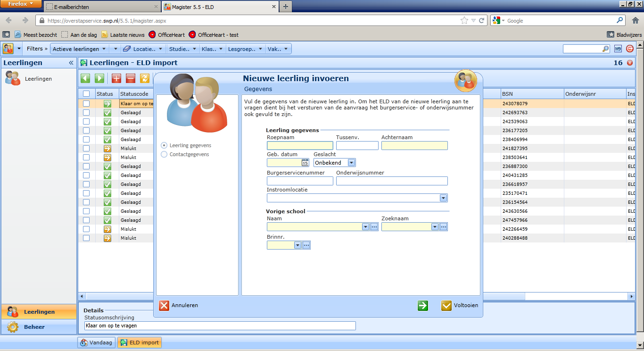The image size is (644, 351).
Task: Select the Leerling gegevens radio button
Action: click(164, 145)
